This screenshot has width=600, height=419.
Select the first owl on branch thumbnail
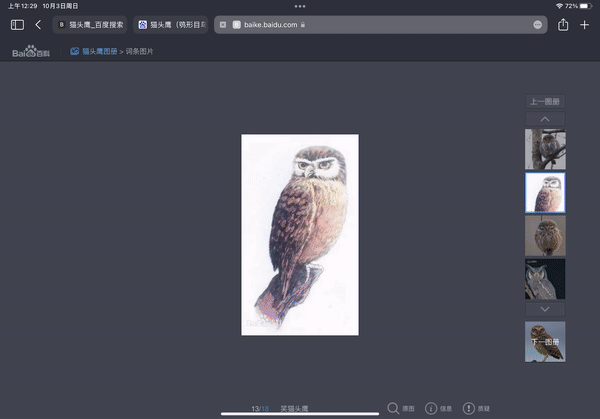pos(545,149)
